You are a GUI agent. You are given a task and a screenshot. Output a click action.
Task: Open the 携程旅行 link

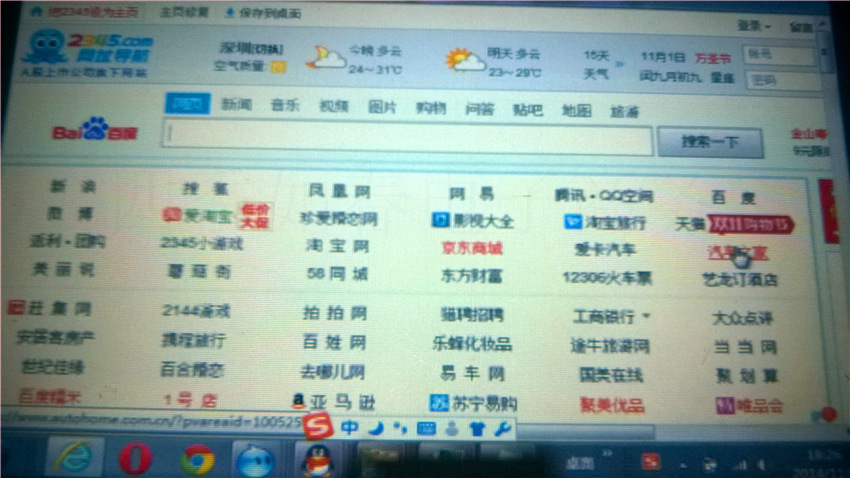pyautogui.click(x=193, y=340)
